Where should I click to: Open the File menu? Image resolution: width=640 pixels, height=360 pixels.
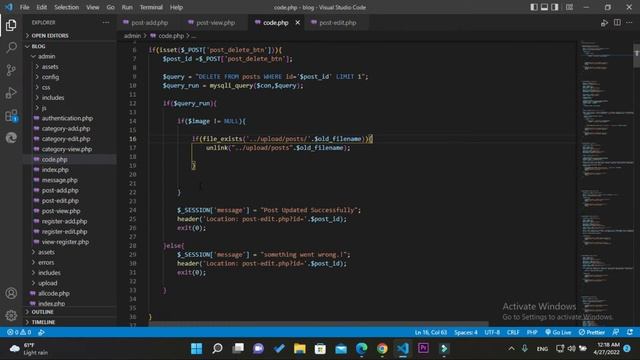click(24, 7)
